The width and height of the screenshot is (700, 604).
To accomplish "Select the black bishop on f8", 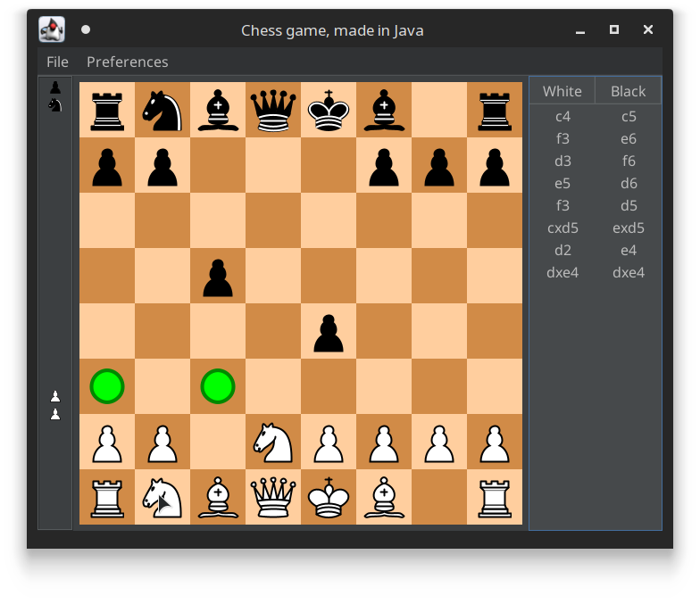I will (384, 110).
